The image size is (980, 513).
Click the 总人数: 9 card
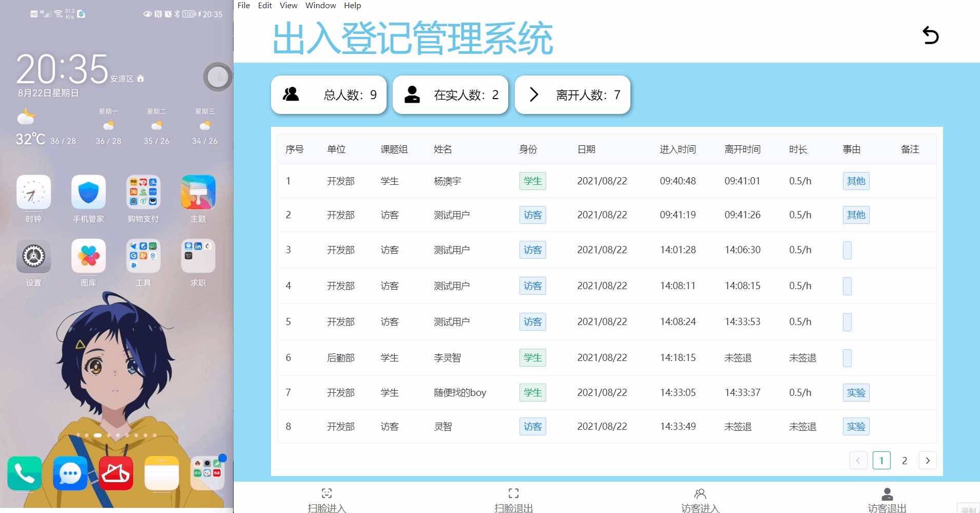pyautogui.click(x=329, y=94)
